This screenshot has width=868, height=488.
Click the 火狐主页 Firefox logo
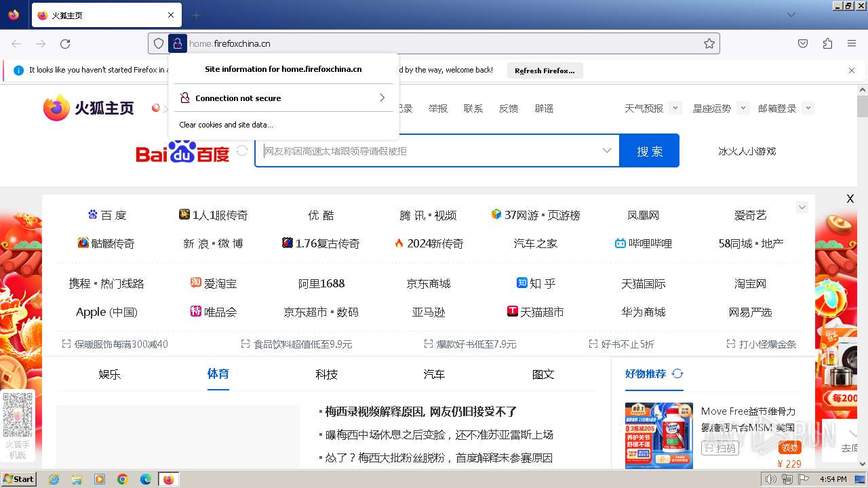(x=88, y=108)
